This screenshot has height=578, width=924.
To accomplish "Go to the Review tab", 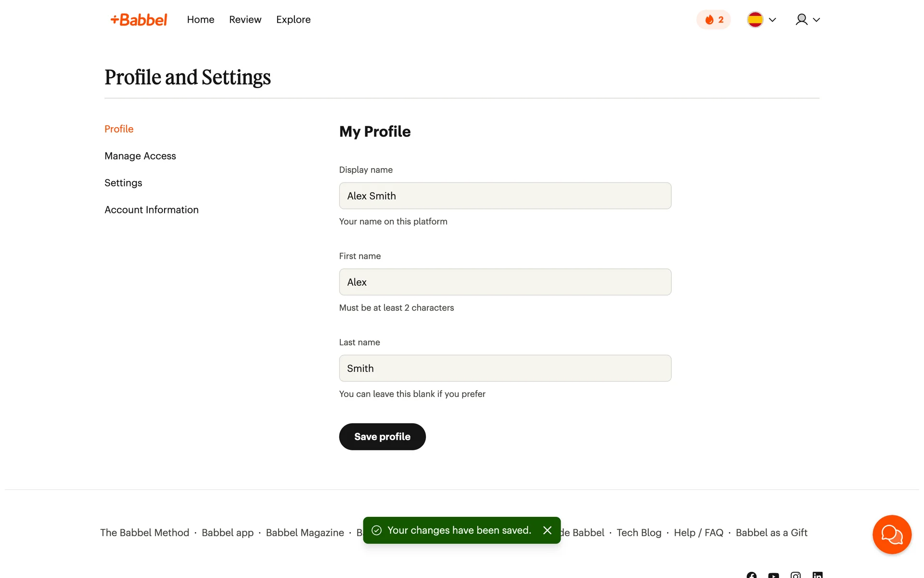I will click(x=245, y=20).
